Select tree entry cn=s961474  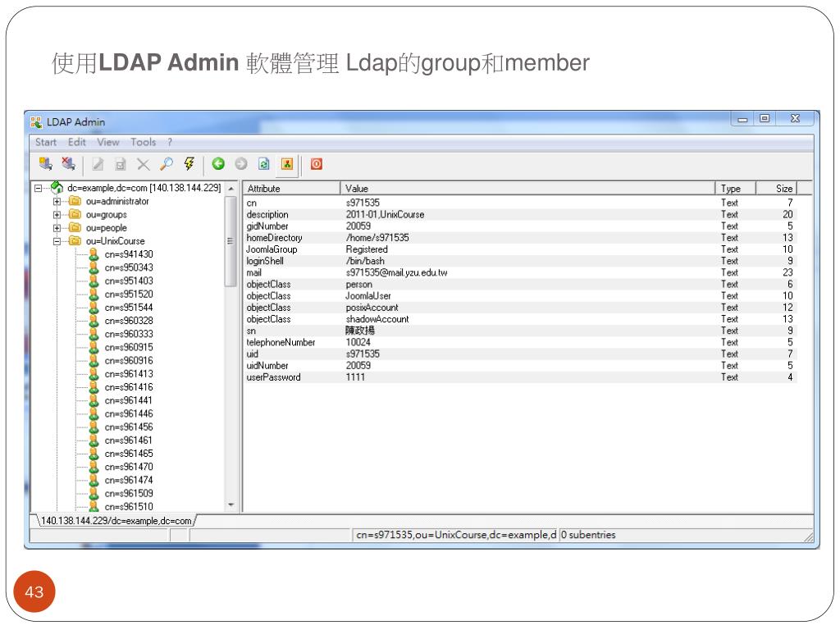click(x=129, y=480)
